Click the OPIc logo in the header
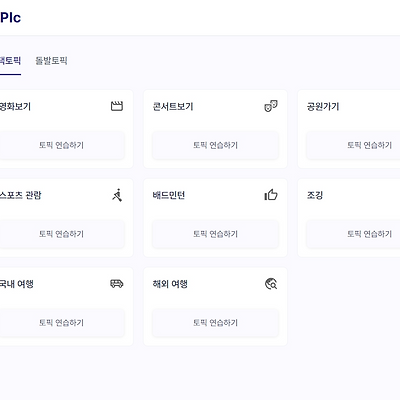Image resolution: width=400 pixels, height=400 pixels. [x=10, y=17]
